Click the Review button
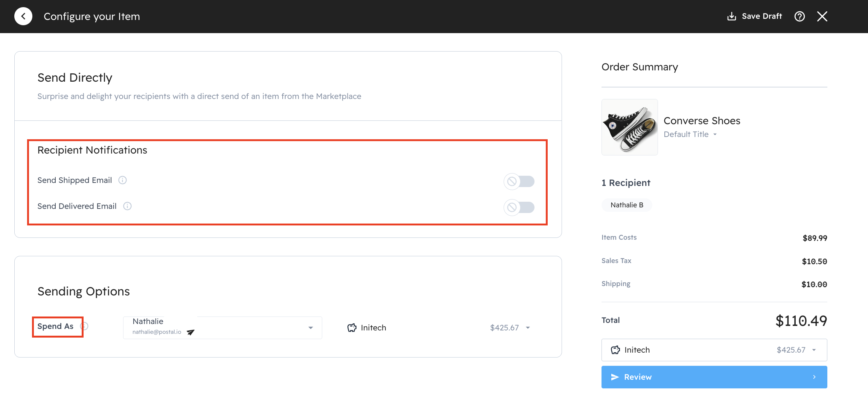The image size is (868, 420). [714, 377]
